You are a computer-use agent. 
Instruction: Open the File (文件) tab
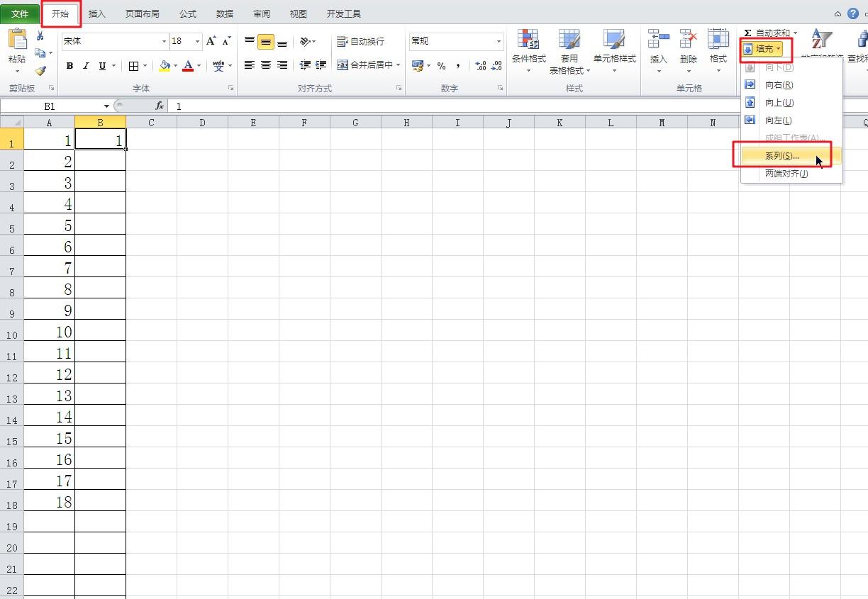tap(20, 13)
